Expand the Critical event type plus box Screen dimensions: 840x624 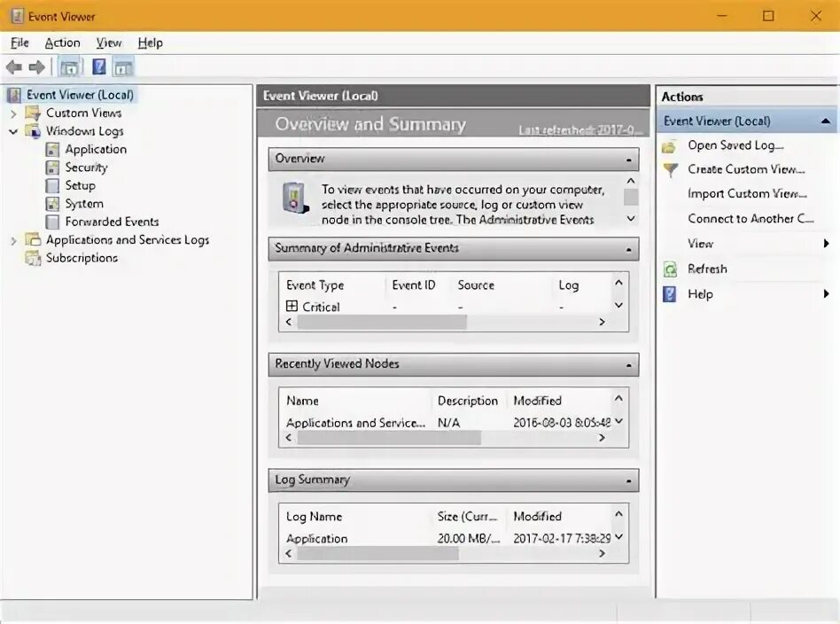[292, 306]
